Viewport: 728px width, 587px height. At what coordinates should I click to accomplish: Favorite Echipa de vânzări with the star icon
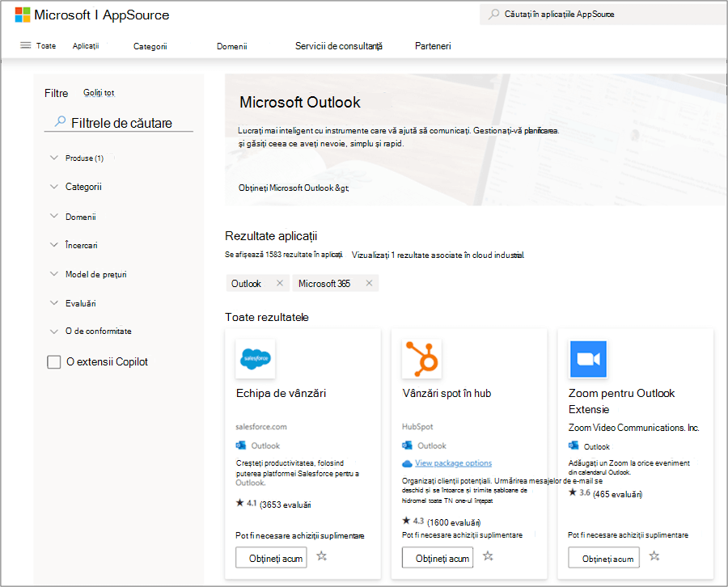tap(322, 556)
